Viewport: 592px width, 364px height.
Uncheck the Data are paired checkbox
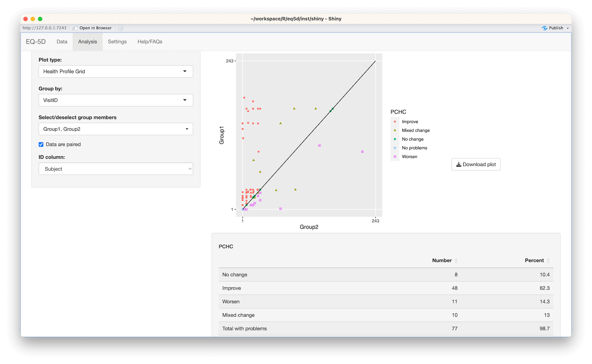pyautogui.click(x=41, y=144)
